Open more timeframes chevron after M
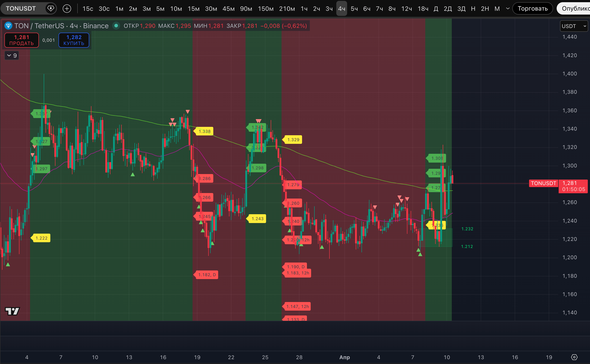Image resolution: width=590 pixels, height=364 pixels. click(508, 9)
